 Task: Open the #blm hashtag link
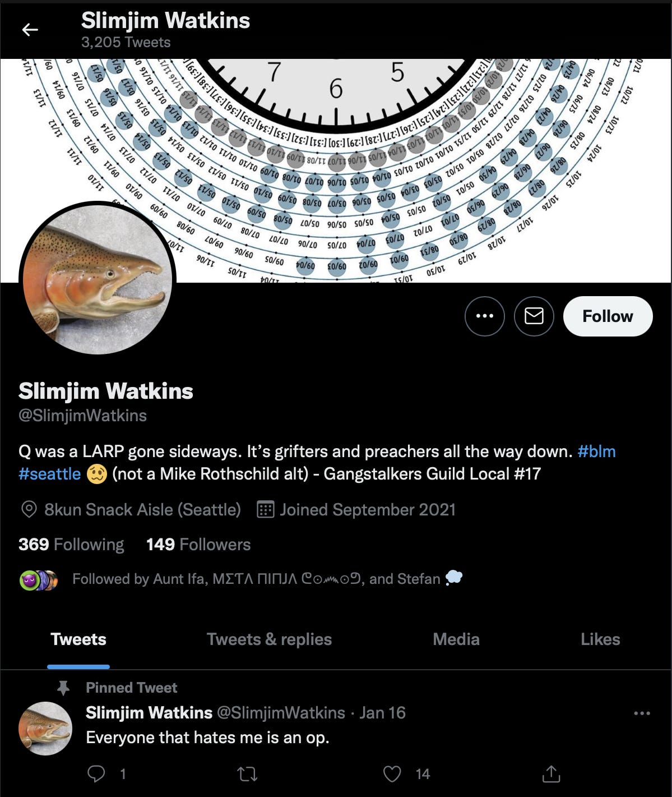pos(596,452)
